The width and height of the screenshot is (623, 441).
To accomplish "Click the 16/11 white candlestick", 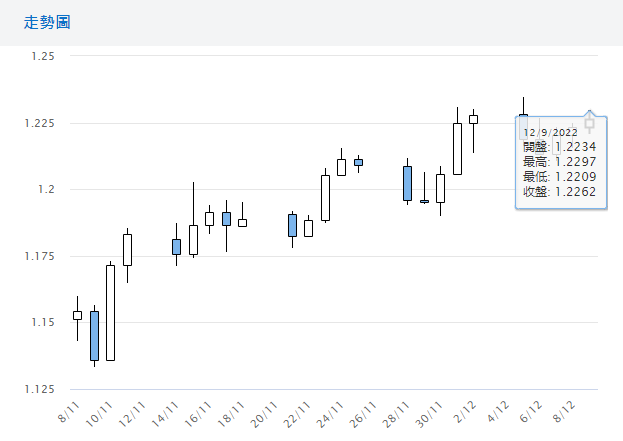I will (209, 218).
